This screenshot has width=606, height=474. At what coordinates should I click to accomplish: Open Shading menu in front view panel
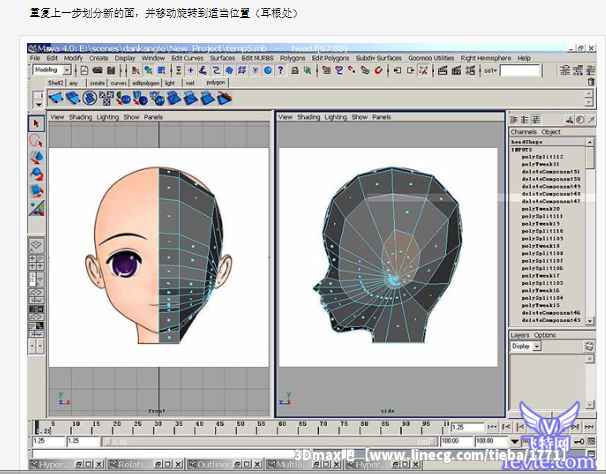click(80, 117)
